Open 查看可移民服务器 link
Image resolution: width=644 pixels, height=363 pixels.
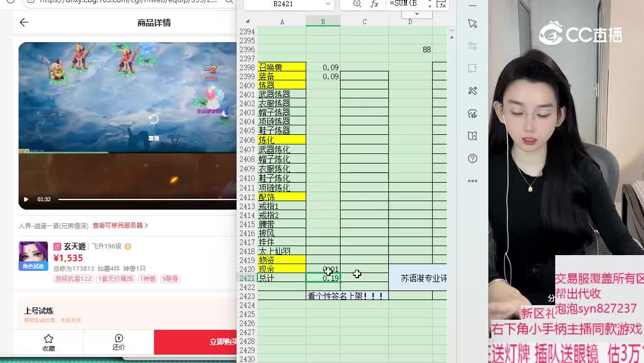[120, 225]
